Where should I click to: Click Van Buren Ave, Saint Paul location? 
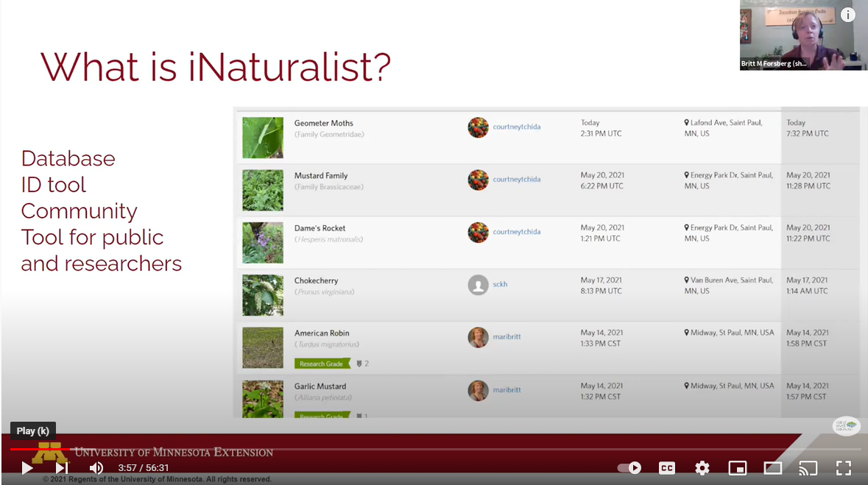pos(729,286)
